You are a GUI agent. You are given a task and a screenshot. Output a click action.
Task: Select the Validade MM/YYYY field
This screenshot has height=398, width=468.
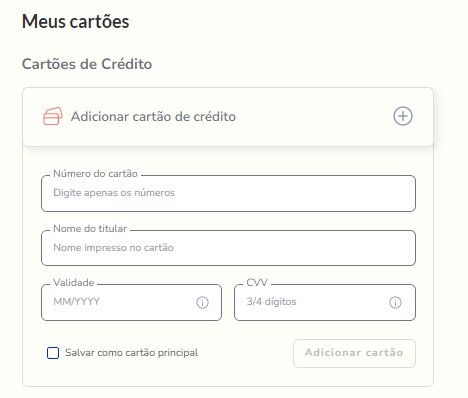[131, 302]
